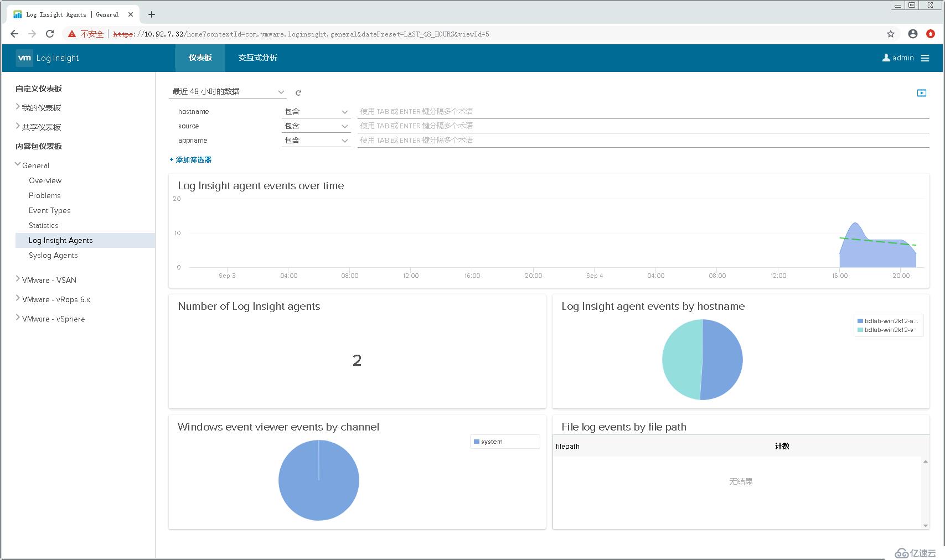Image resolution: width=945 pixels, height=560 pixels.
Task: Click the not-secure warning triangle icon
Action: [72, 34]
